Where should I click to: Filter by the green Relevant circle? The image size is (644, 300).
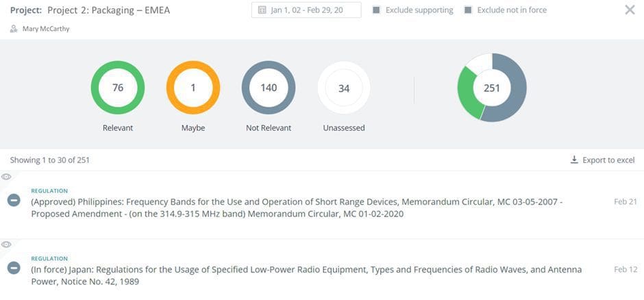(x=118, y=88)
